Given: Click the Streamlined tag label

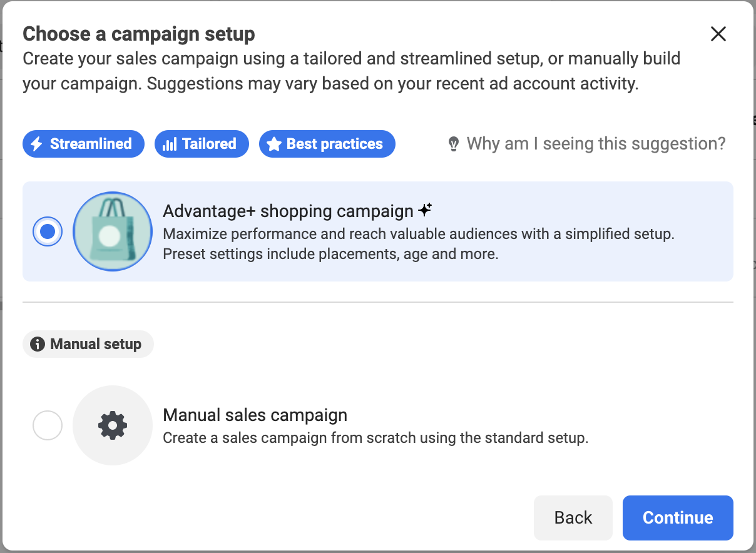Looking at the screenshot, I should click(x=91, y=144).
